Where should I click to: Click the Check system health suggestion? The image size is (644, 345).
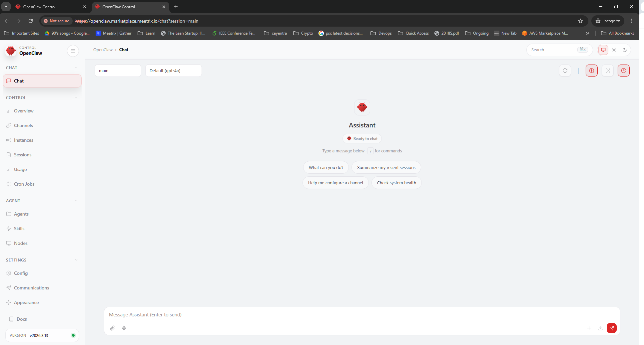coord(396,183)
